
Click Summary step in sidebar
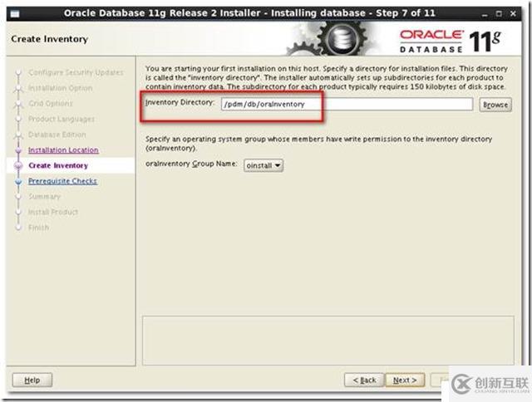(x=44, y=197)
